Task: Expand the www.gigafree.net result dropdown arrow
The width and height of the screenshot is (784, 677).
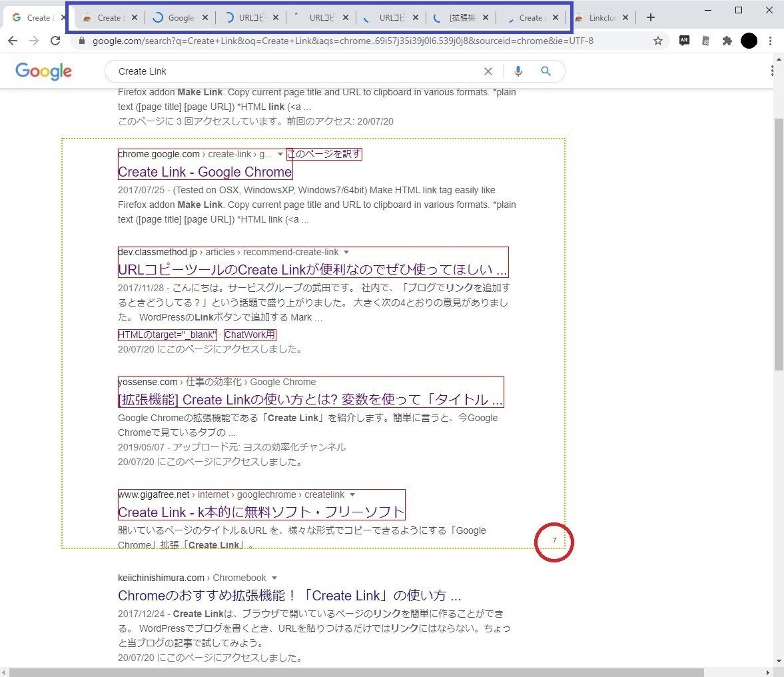Action: click(352, 494)
